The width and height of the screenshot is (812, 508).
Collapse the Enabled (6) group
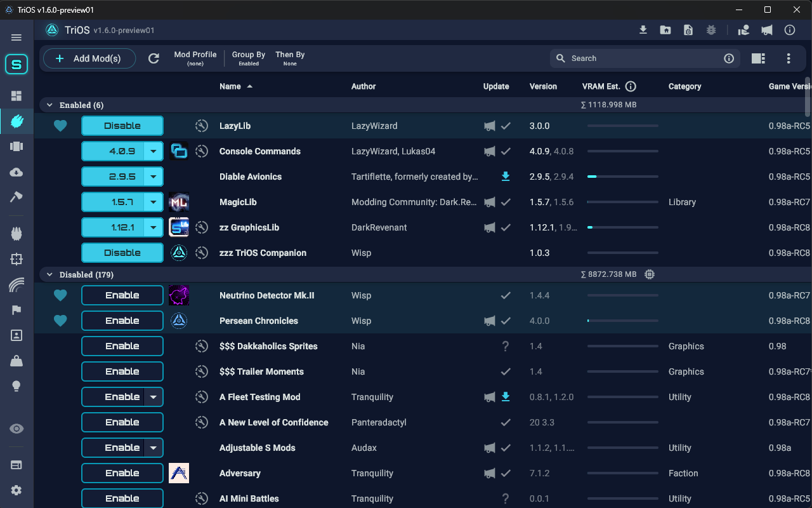[x=49, y=105]
